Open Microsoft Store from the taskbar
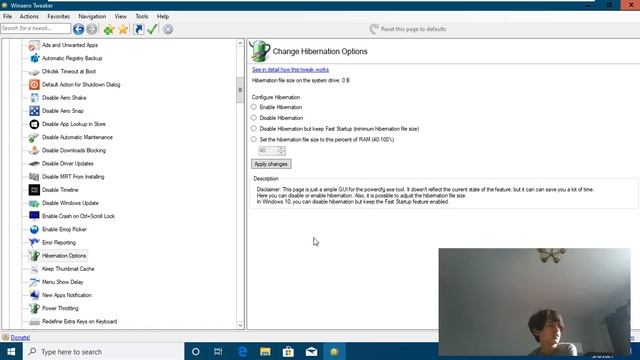 pos(288,351)
